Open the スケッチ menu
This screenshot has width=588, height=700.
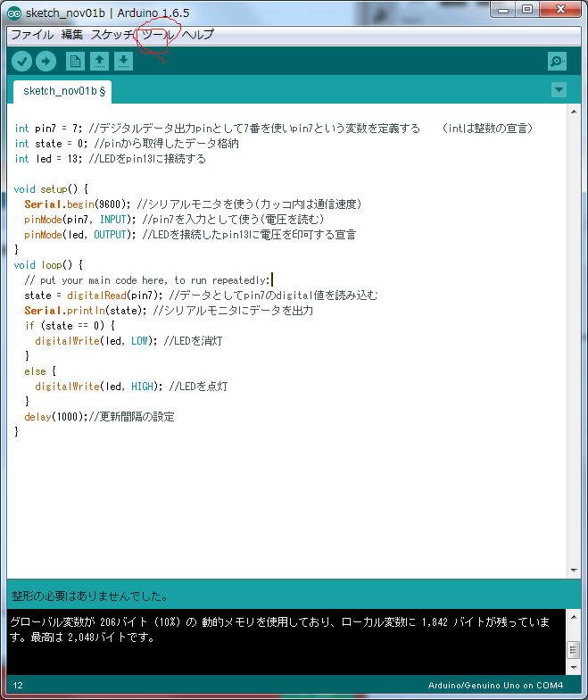[x=112, y=34]
